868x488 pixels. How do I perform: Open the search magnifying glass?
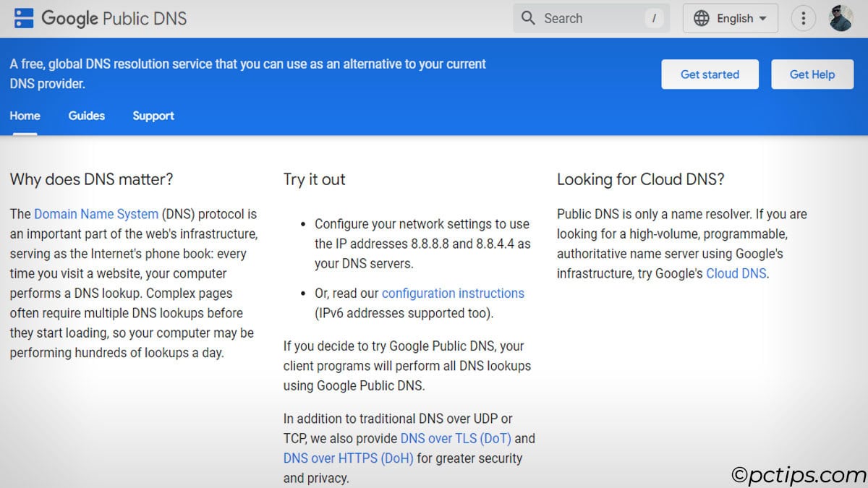click(528, 18)
